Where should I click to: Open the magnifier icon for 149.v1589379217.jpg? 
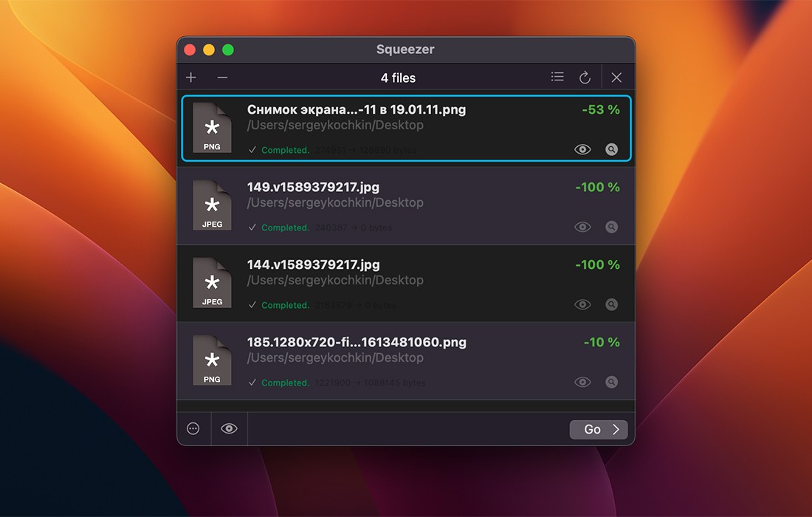[x=611, y=227]
